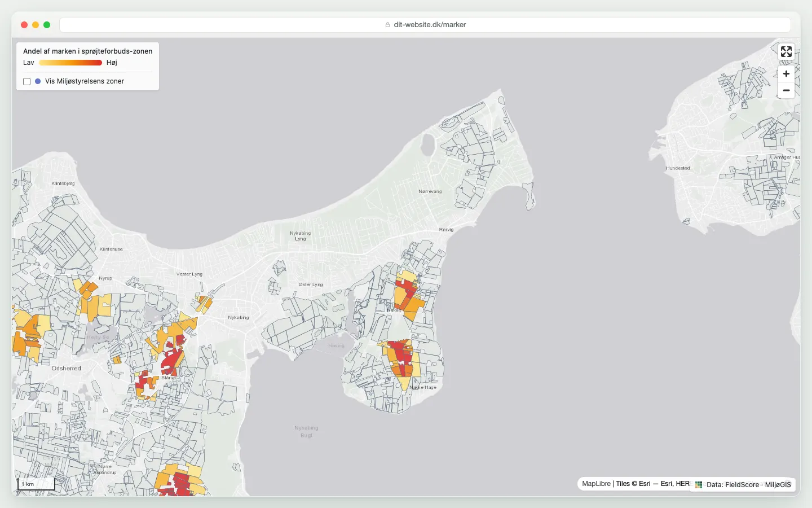
Task: Enable Vis Miljøstyrelsens zoner checkbox
Action: pyautogui.click(x=27, y=81)
